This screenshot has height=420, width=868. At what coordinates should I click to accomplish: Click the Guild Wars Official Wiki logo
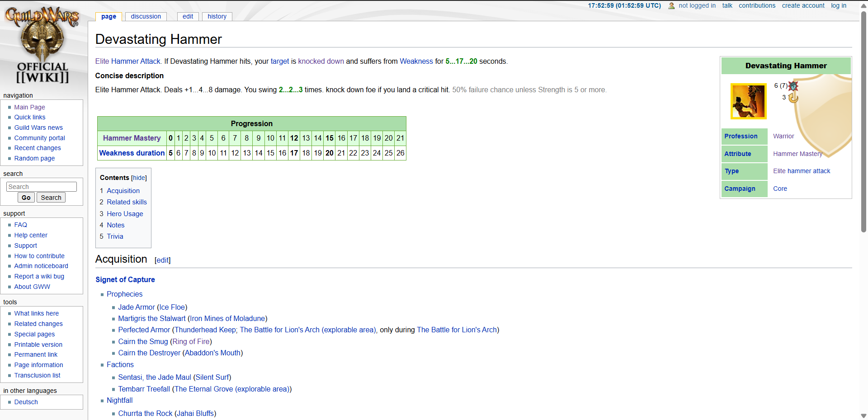coord(42,45)
